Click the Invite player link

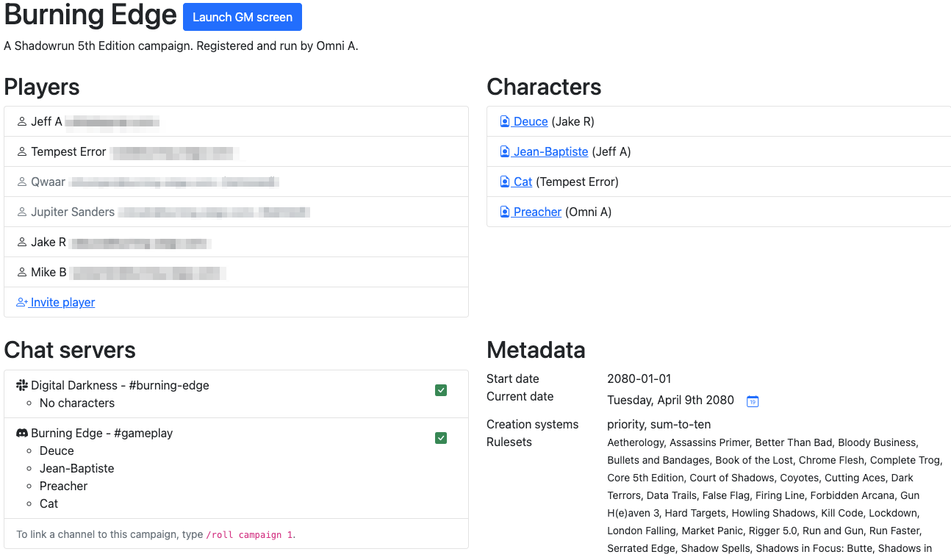click(62, 303)
